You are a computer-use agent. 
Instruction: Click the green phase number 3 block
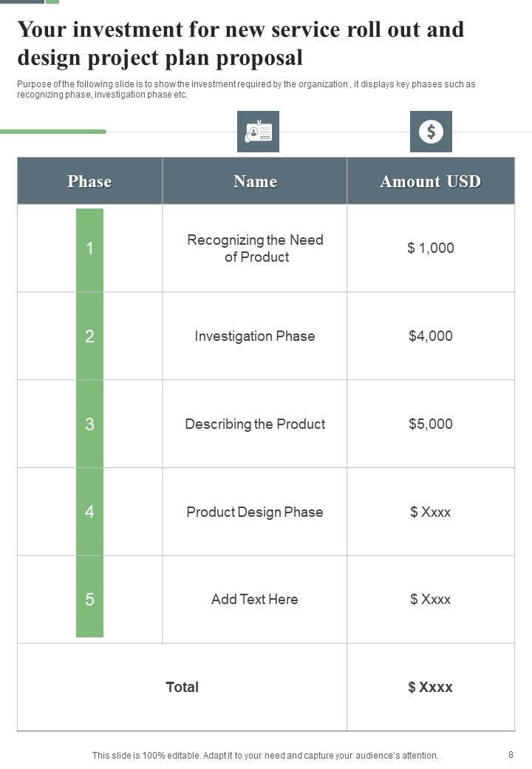(89, 424)
